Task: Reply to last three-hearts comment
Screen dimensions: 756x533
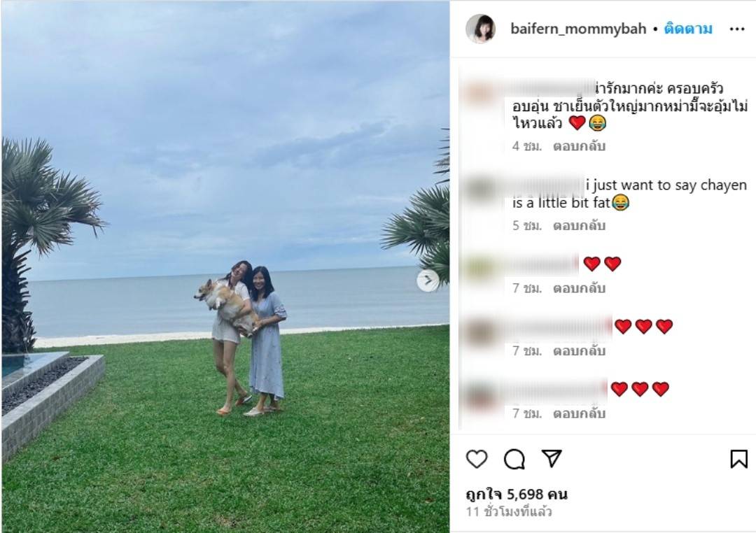Action: 579,413
